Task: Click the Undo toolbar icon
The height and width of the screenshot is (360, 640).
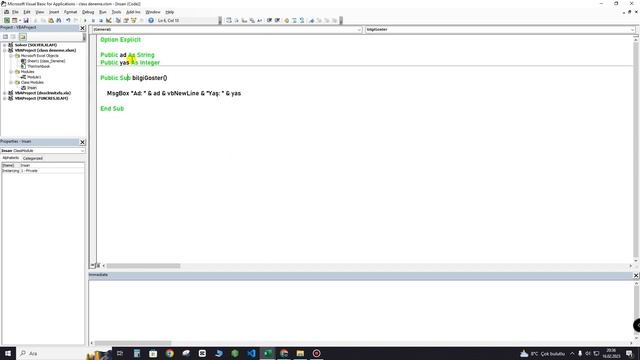Action: click(68, 20)
